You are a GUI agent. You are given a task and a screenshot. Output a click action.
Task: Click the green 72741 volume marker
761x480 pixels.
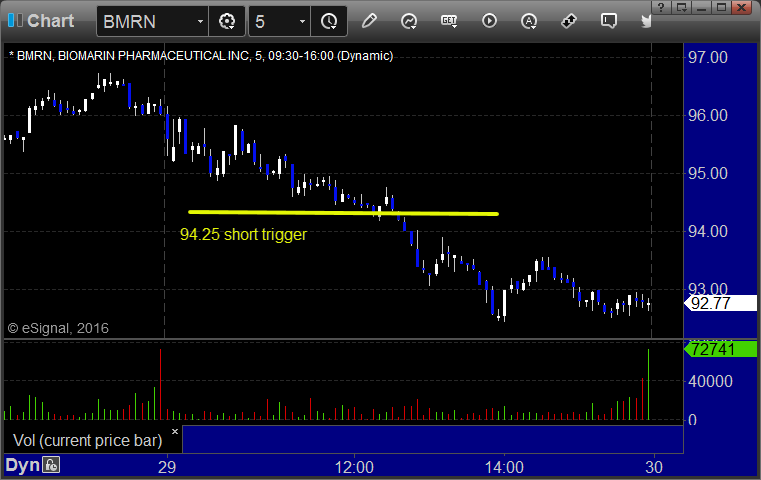(x=721, y=349)
